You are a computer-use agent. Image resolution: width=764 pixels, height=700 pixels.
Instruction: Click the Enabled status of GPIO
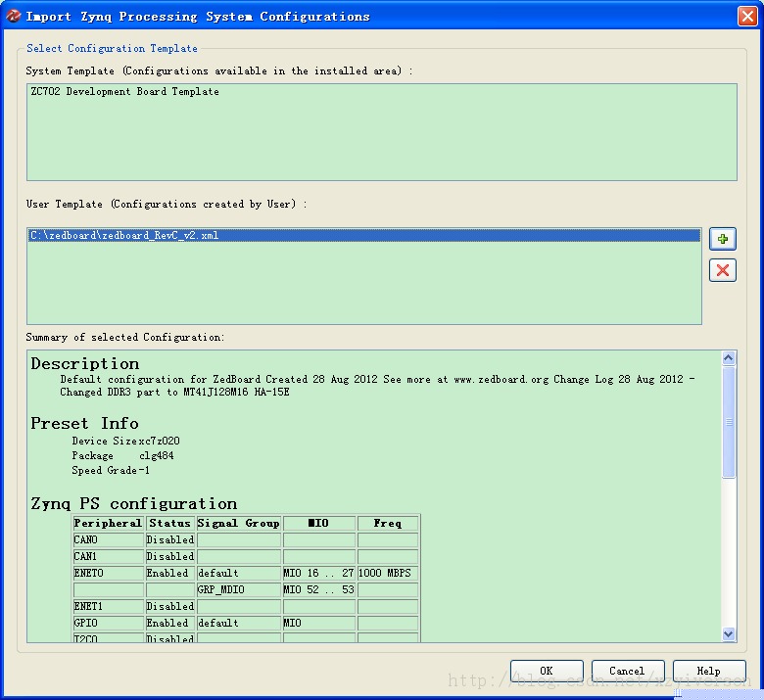169,623
